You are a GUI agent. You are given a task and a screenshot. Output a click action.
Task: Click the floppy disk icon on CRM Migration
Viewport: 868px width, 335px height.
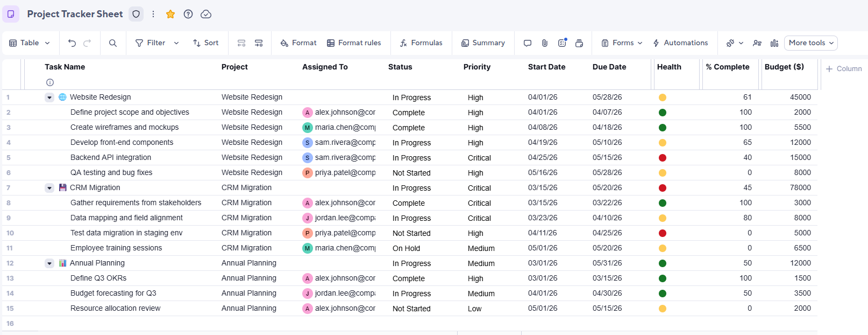click(x=62, y=187)
